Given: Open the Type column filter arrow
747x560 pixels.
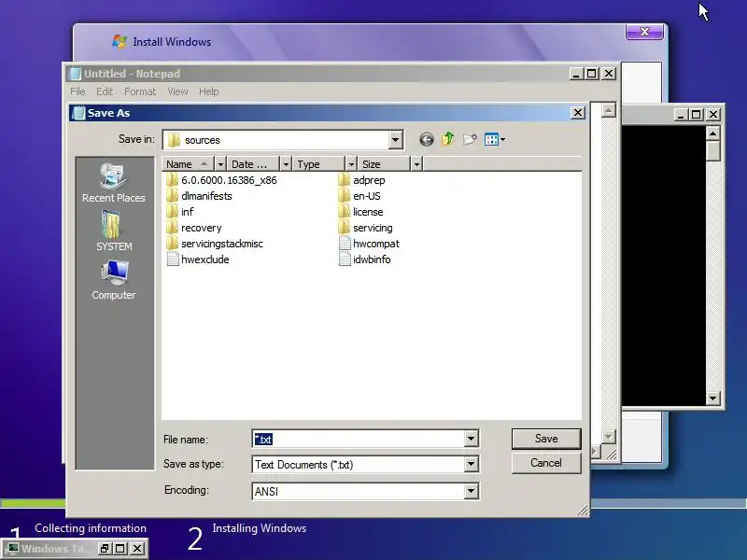Looking at the screenshot, I should [351, 164].
